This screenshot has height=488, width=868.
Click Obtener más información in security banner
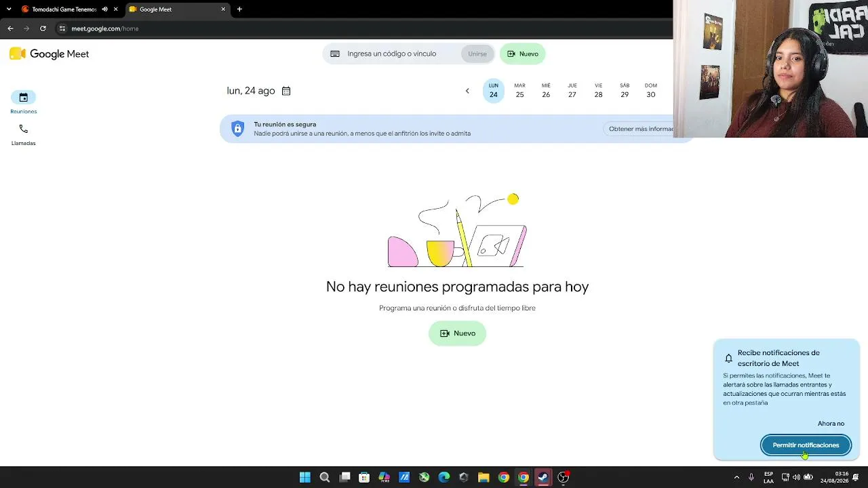point(638,129)
